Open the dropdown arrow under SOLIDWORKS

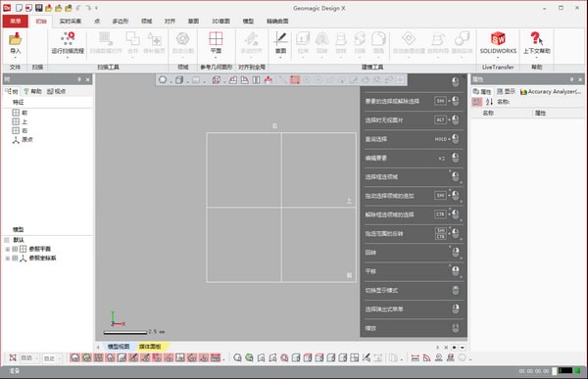point(498,58)
